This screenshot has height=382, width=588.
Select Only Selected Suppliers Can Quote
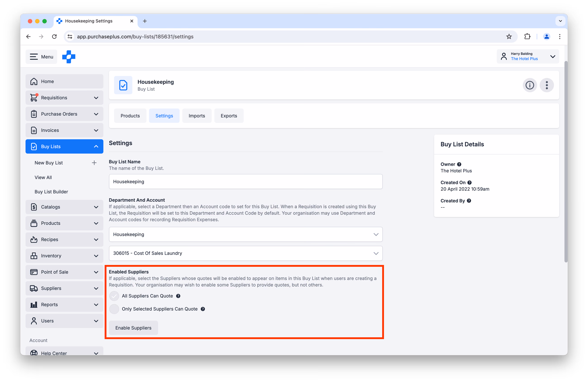pos(114,309)
